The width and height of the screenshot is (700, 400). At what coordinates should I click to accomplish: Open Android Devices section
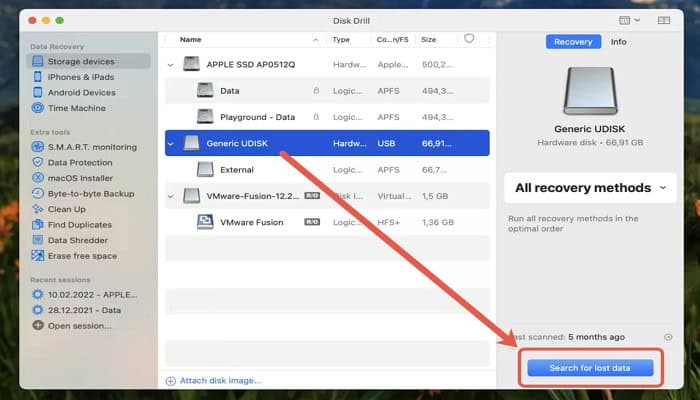pos(81,93)
